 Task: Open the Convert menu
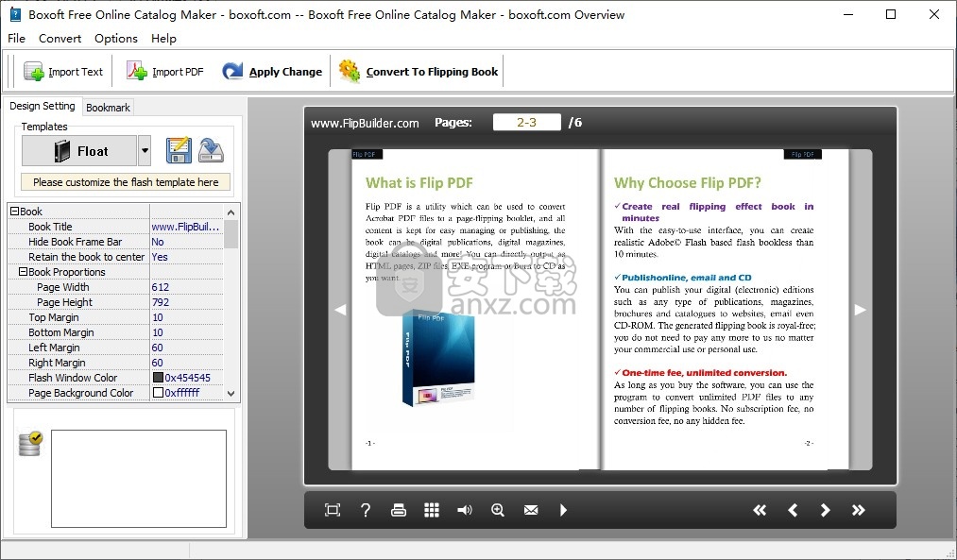tap(60, 39)
